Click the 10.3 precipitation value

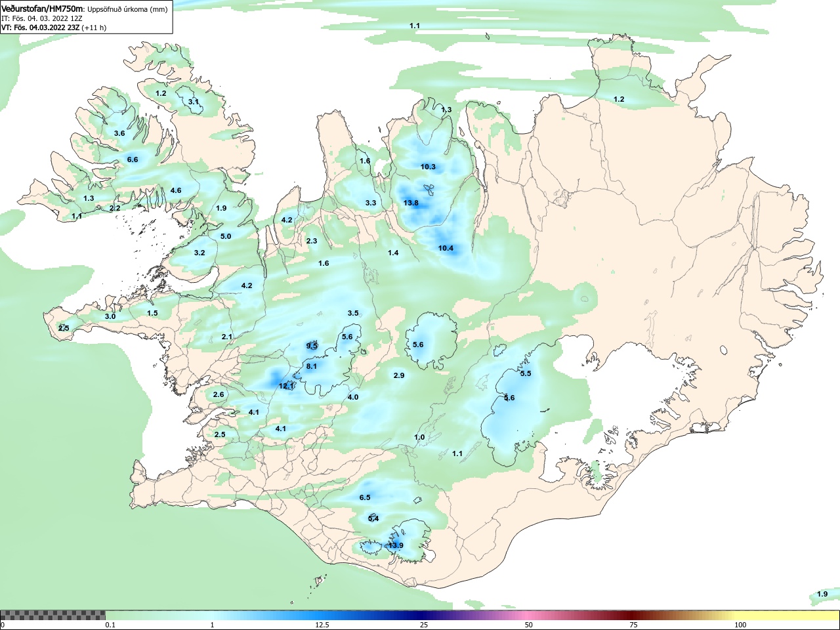tap(428, 167)
